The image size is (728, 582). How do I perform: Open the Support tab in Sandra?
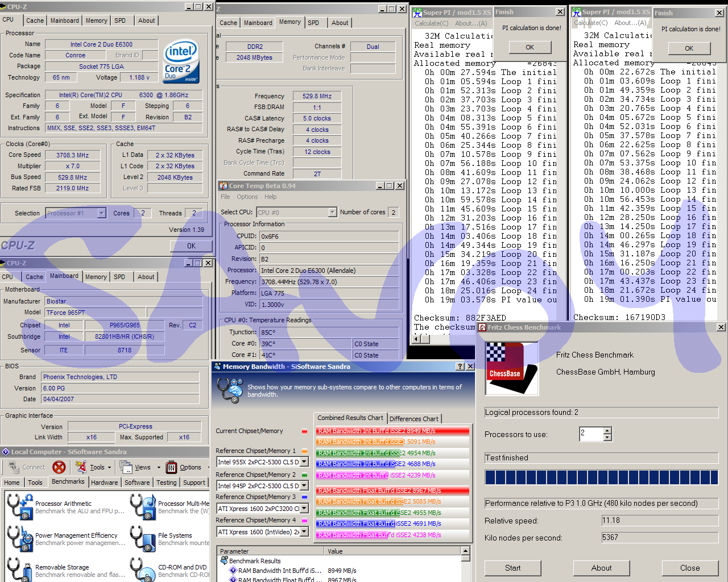(194, 483)
